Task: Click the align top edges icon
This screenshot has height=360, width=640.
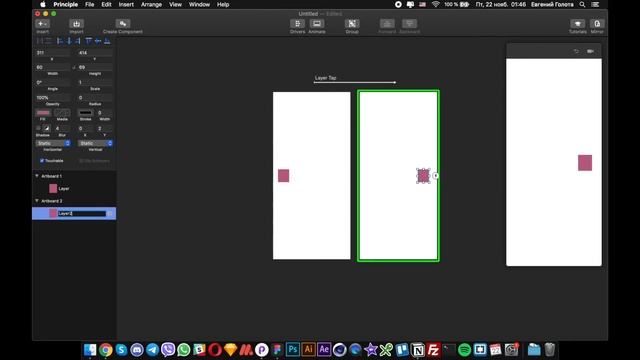Action: tap(89, 41)
